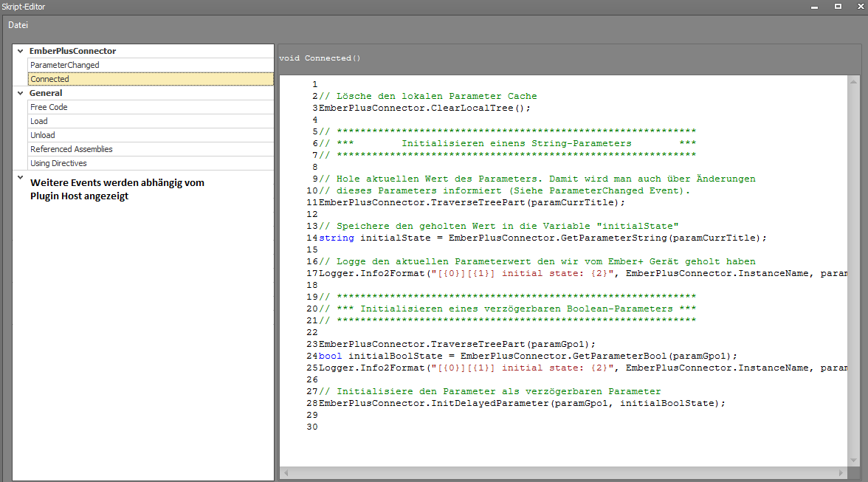Image resolution: width=868 pixels, height=482 pixels.
Task: Click the vertical scrollbar down arrow
Action: coord(853,460)
